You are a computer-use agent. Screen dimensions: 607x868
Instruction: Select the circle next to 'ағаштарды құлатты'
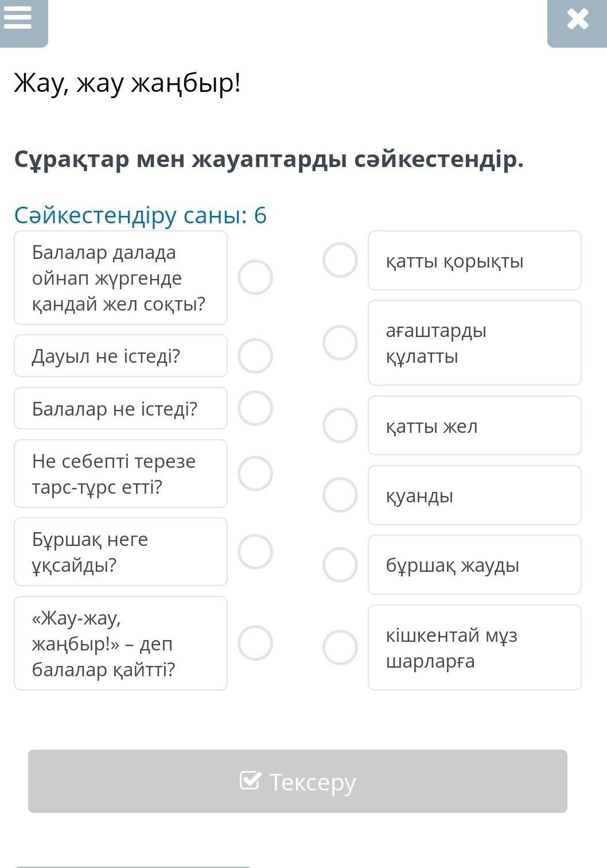coord(340,343)
